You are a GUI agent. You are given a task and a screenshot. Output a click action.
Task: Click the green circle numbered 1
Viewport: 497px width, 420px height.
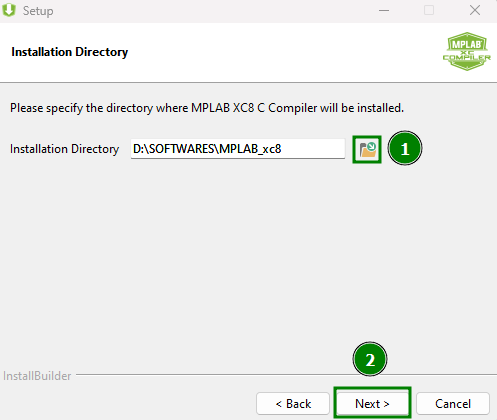(405, 148)
